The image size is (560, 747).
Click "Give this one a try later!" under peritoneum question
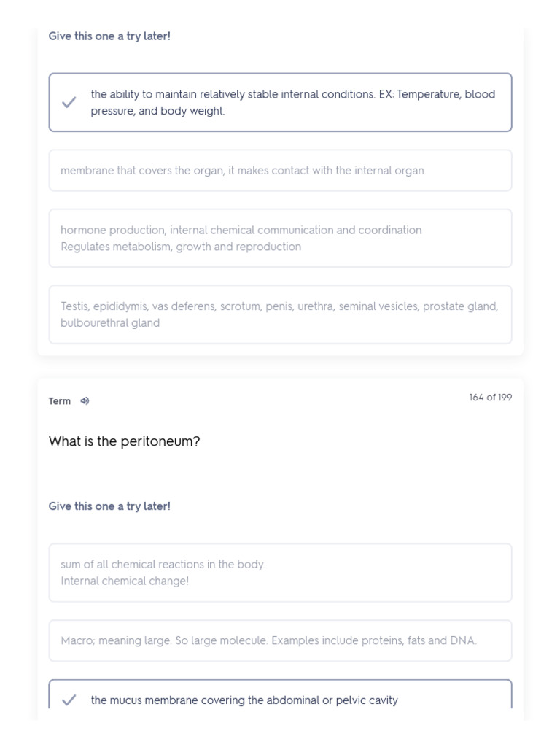coord(109,506)
